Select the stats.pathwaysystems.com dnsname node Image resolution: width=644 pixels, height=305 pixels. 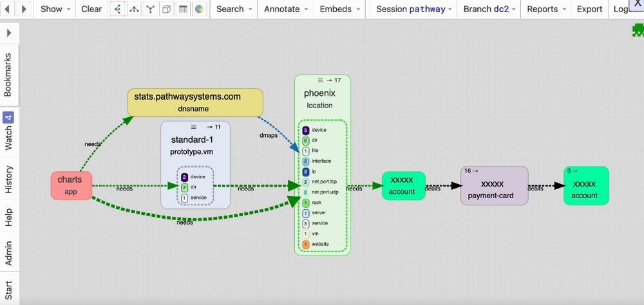click(x=195, y=102)
